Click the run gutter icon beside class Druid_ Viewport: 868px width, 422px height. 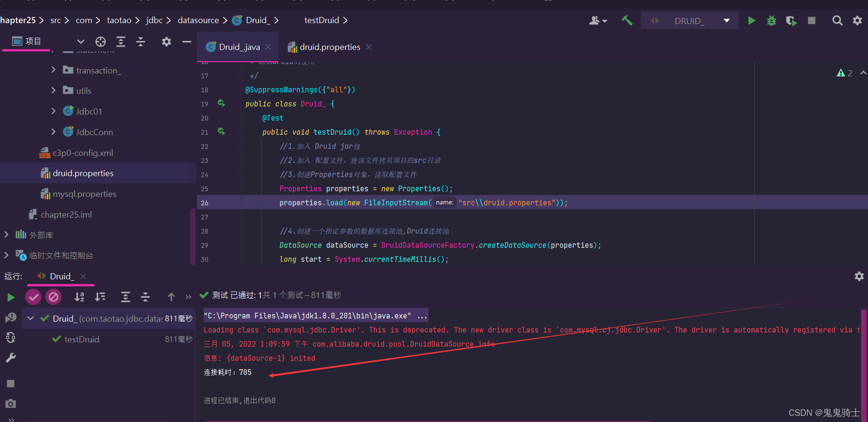(221, 103)
